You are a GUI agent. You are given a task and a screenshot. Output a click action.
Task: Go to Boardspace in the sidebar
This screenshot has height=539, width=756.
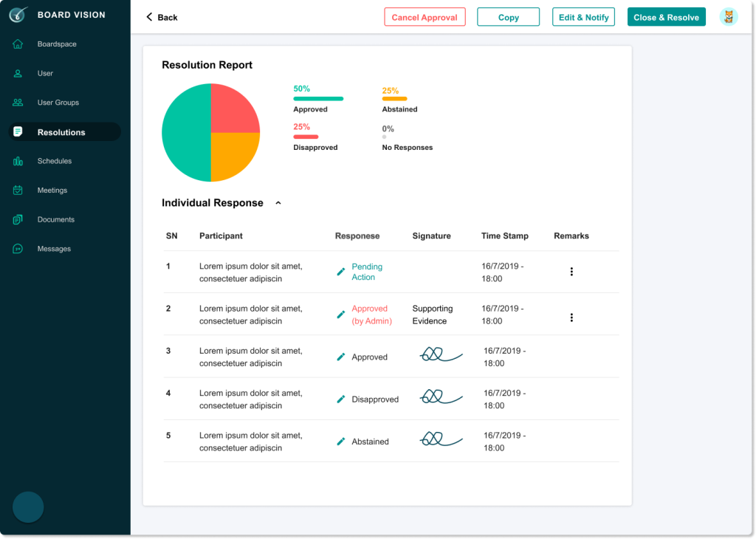coord(57,44)
